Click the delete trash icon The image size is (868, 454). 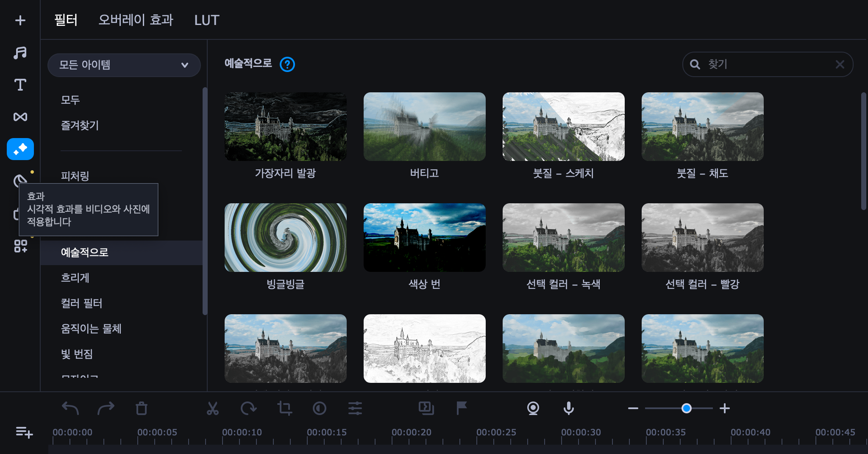(x=142, y=408)
